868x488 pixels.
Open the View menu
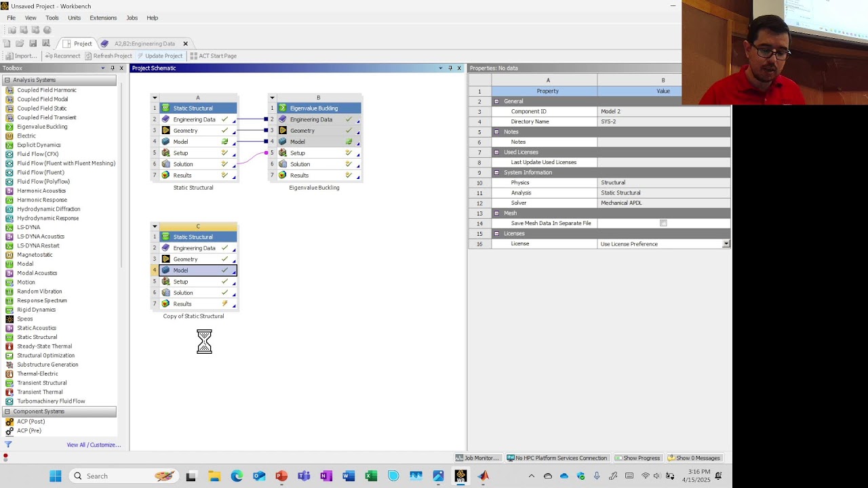pos(31,18)
